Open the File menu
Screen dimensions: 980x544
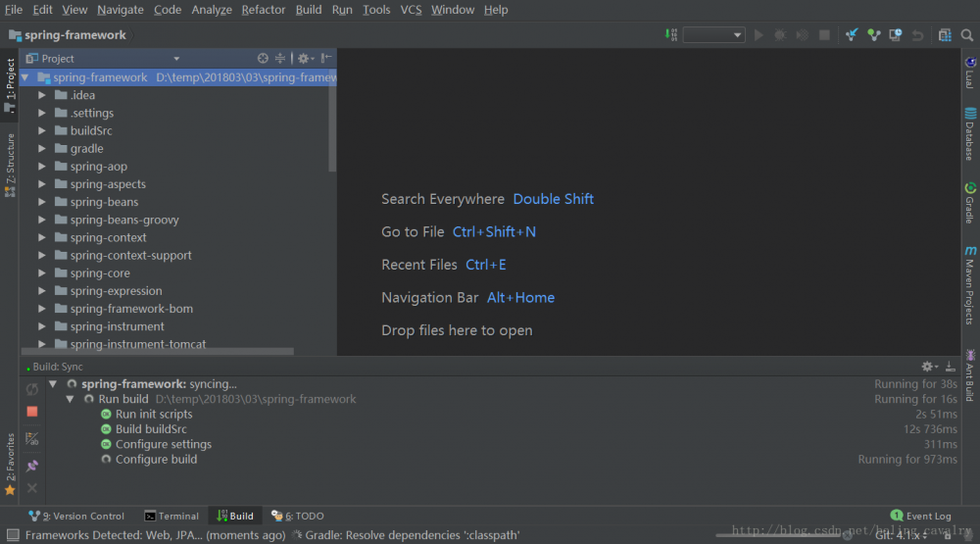click(x=13, y=10)
